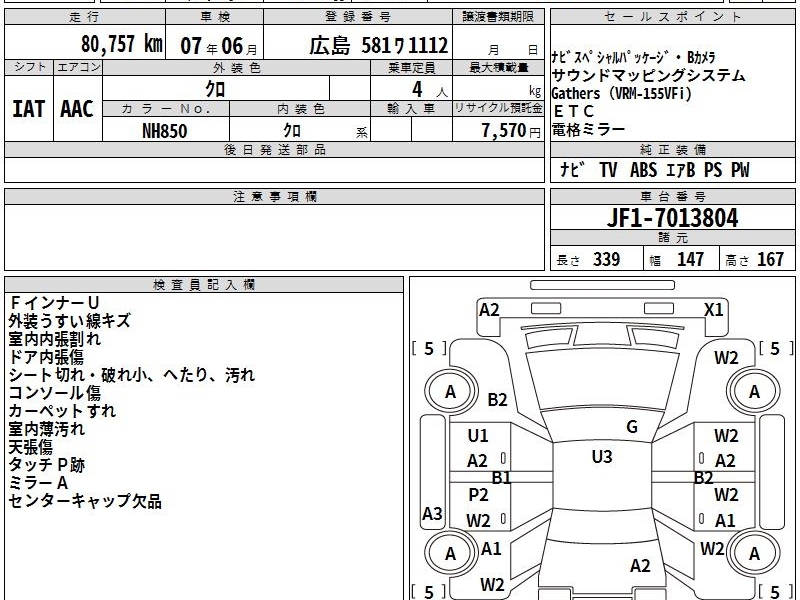Click the 登録番号 header
This screenshot has height=600, width=800.
coord(358,17)
